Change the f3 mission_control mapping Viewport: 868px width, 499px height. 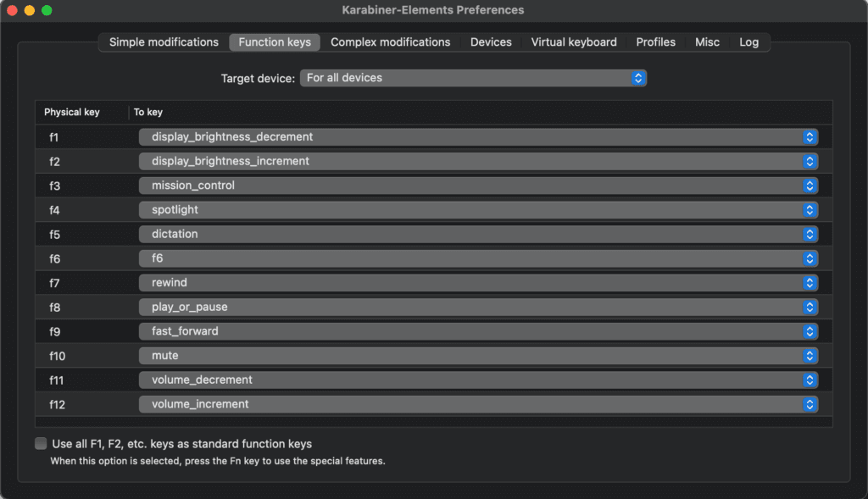[478, 186]
